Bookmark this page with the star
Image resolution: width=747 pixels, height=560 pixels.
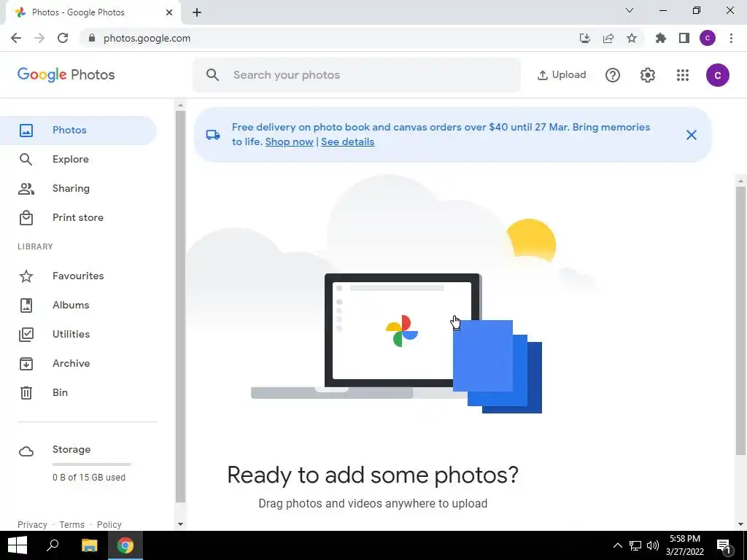[x=632, y=38]
